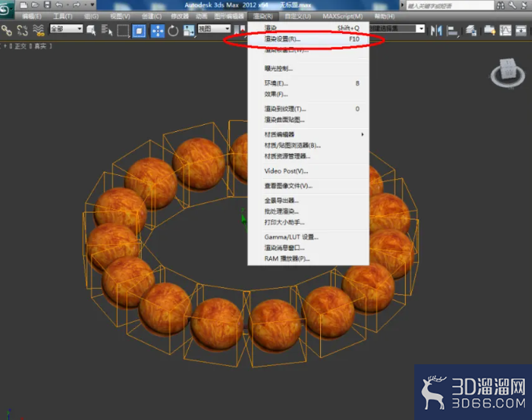Viewport: 532px width, 420px height.
Task: Open the Layer Manager icon
Action: (471, 31)
